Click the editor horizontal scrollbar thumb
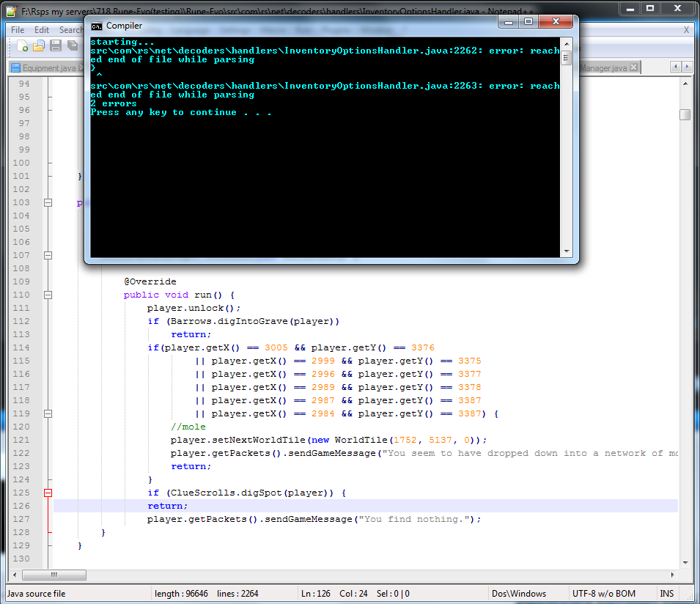This screenshot has width=700, height=604. (54, 575)
